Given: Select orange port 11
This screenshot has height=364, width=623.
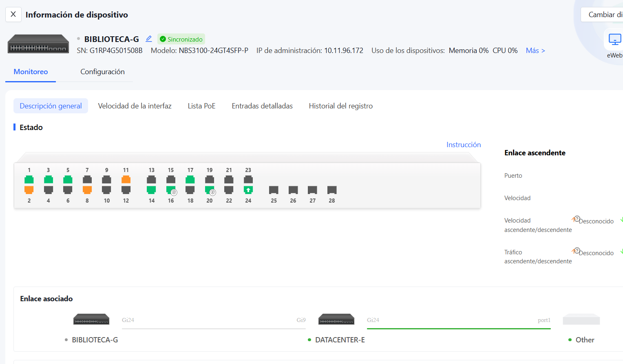Looking at the screenshot, I should (x=126, y=179).
